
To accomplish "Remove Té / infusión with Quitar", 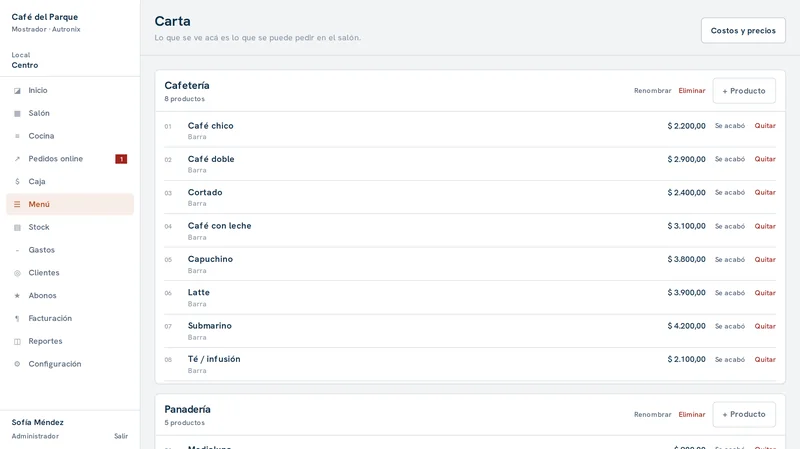I will [x=765, y=360].
